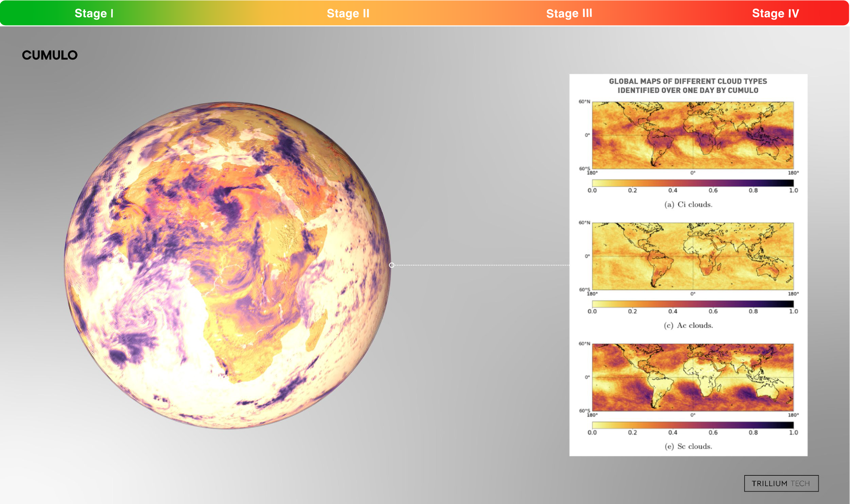Click the Trillium Tech logo button
Screen dimensions: 850x504
[x=781, y=483]
